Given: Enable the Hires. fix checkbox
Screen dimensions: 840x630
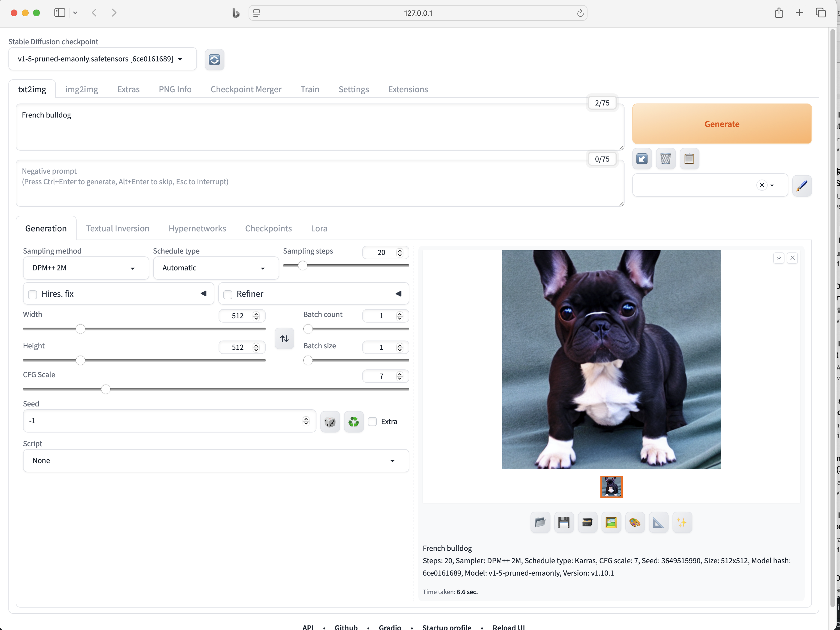Looking at the screenshot, I should (33, 294).
